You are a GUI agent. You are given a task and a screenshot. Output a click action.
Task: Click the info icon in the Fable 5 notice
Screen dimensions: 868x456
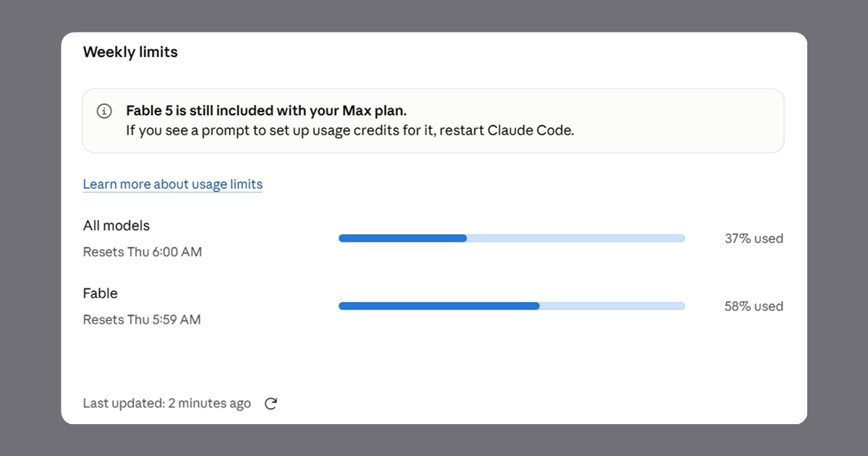tap(105, 111)
